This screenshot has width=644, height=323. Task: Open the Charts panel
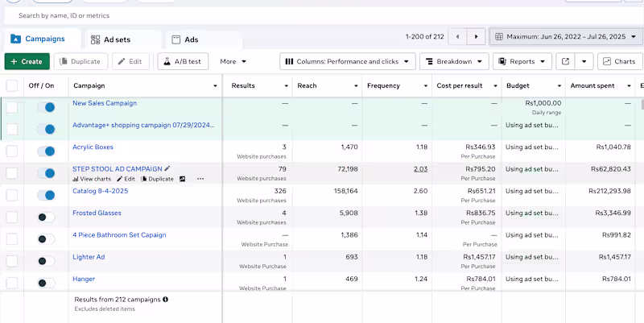click(x=620, y=61)
